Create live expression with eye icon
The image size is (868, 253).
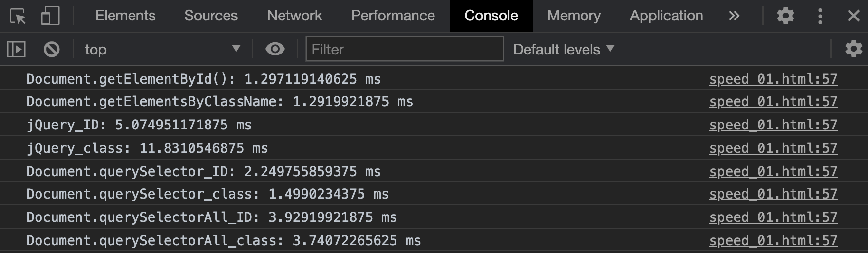click(275, 49)
